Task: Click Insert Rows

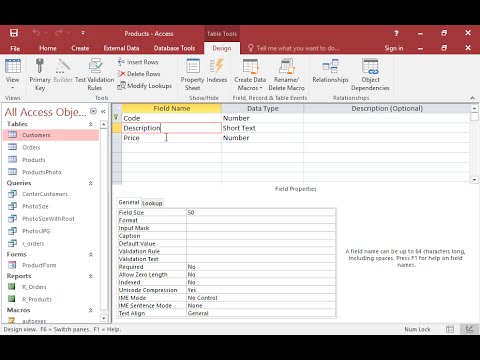Action: (138, 62)
